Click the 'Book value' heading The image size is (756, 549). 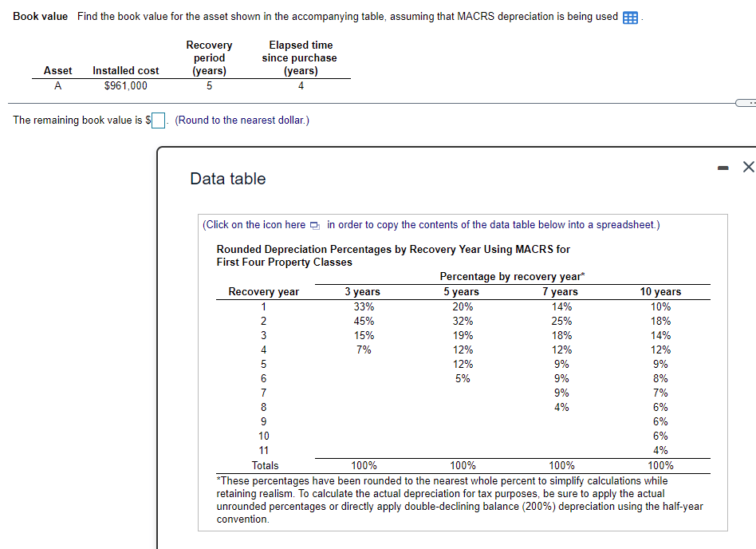click(x=40, y=16)
